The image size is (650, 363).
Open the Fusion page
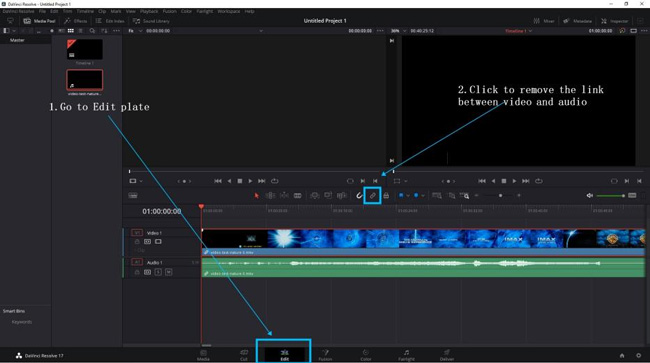pyautogui.click(x=325, y=355)
